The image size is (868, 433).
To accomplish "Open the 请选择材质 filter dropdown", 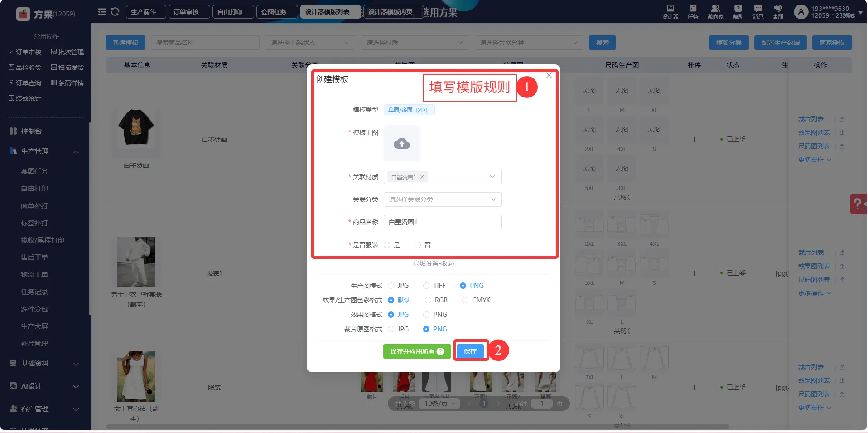I will 415,43.
